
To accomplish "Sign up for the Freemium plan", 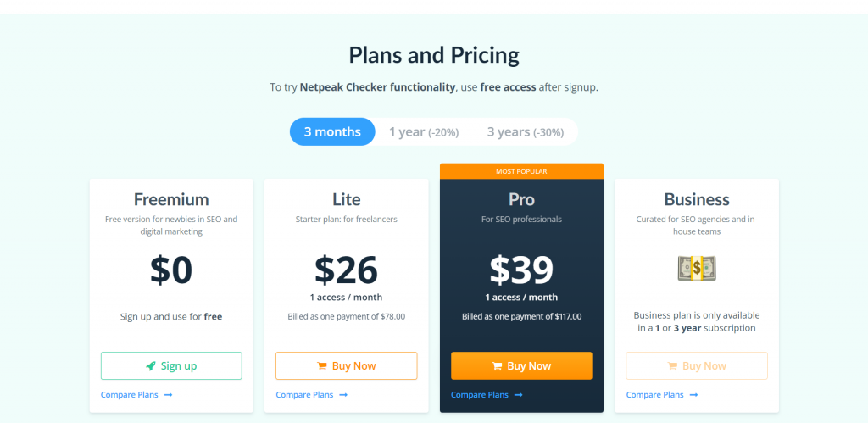I will point(171,366).
